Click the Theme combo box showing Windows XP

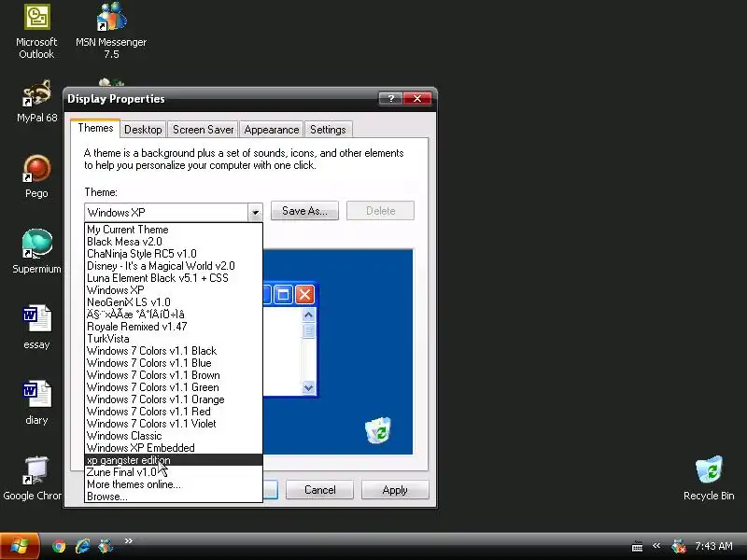click(174, 213)
